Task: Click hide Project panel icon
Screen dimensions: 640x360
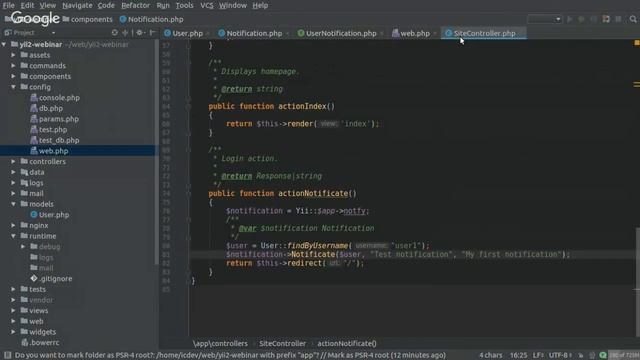Action: pos(152,33)
